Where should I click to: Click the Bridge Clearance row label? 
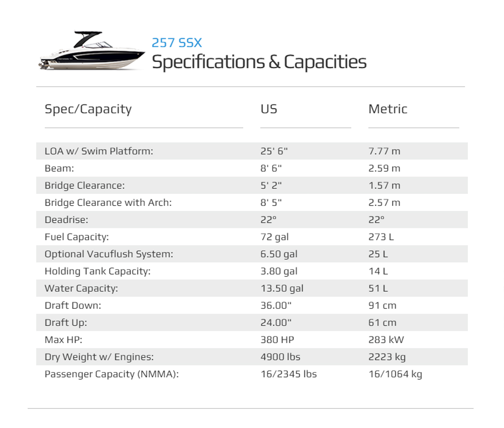tap(85, 185)
